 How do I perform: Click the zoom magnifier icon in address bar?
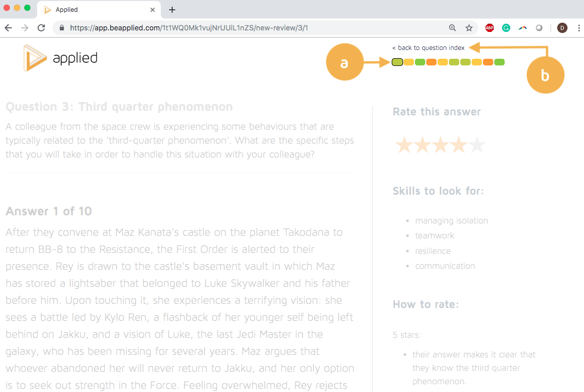[453, 28]
